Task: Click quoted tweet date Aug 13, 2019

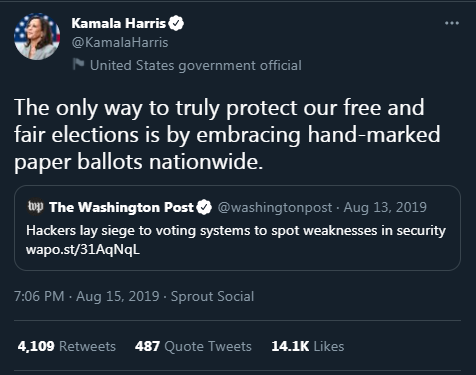Action: [x=385, y=207]
